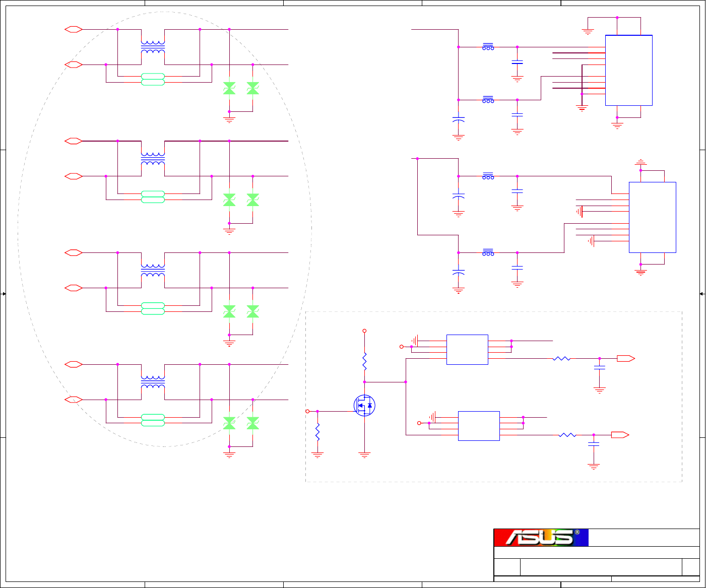Select the lower IC block inside dashed rectangle
Viewport: 706px width, 588px height.
[479, 426]
